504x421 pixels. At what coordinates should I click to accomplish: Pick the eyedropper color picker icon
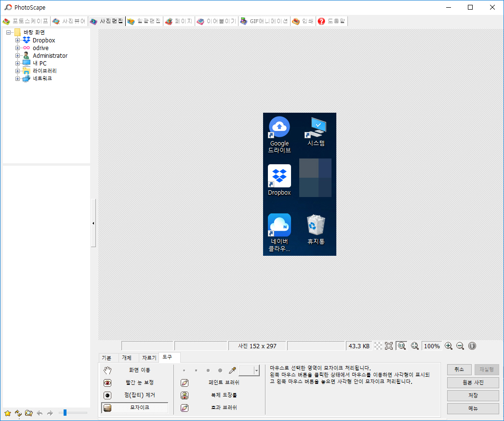[232, 370]
